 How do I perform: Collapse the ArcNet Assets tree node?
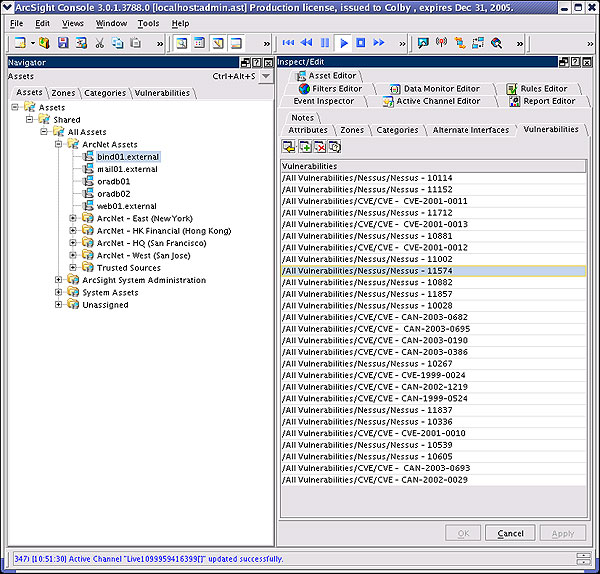[59, 144]
